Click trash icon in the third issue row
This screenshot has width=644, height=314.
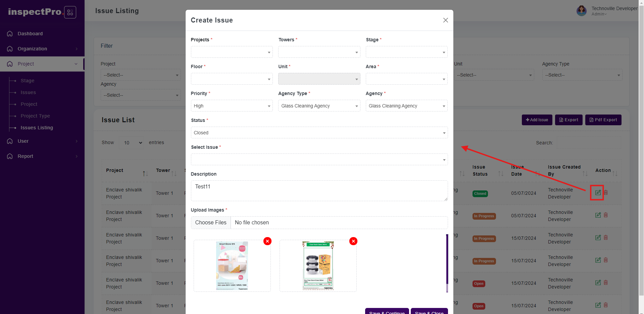(606, 237)
